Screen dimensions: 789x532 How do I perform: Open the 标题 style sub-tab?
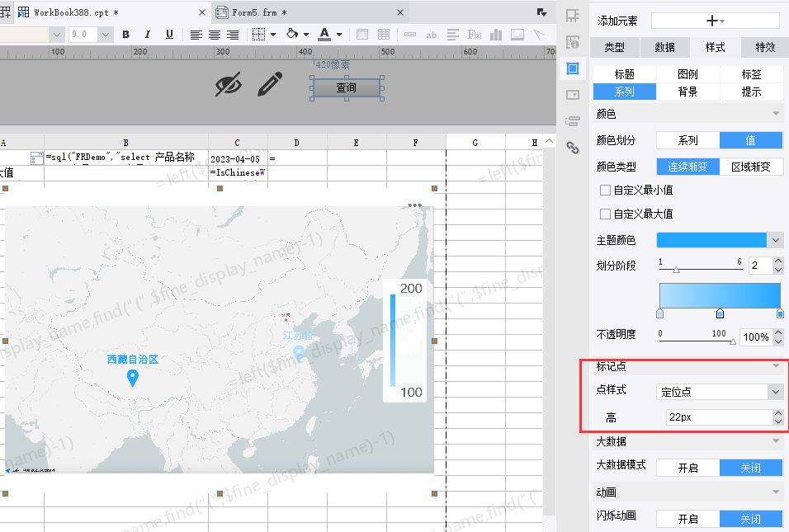coord(625,74)
